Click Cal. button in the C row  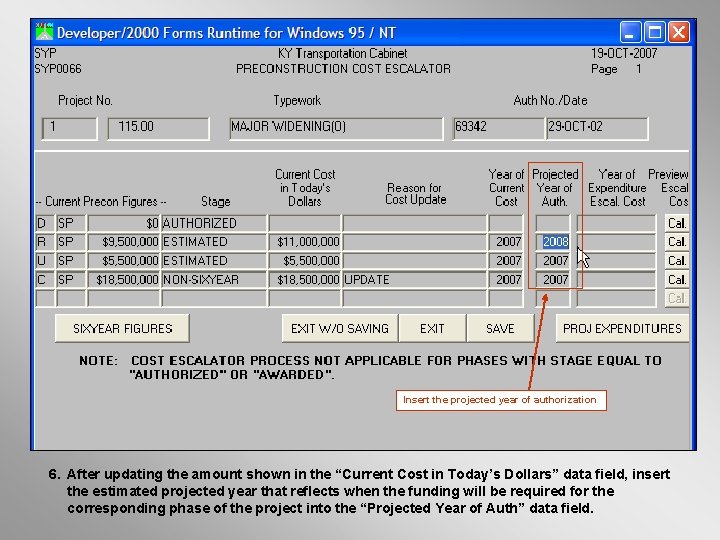[x=677, y=280]
